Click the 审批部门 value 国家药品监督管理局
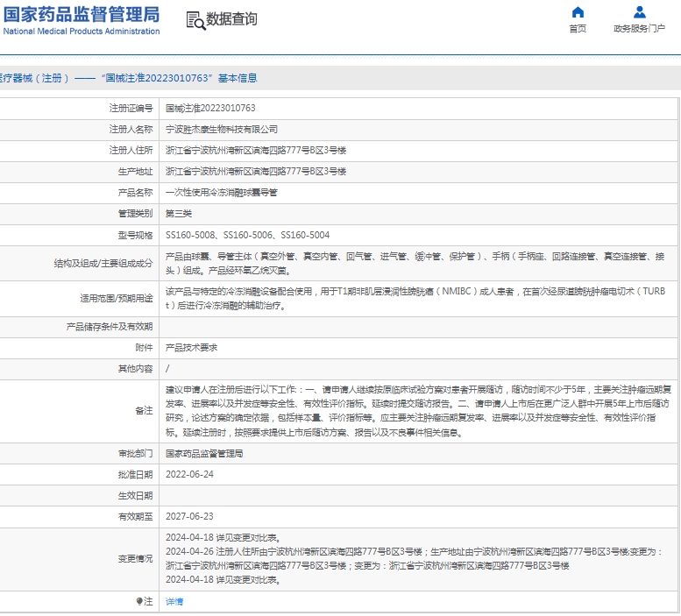The image size is (681, 616). tap(204, 454)
